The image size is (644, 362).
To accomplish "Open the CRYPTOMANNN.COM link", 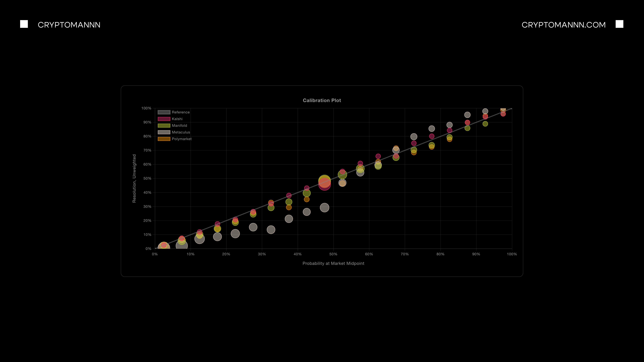I will coord(563,25).
